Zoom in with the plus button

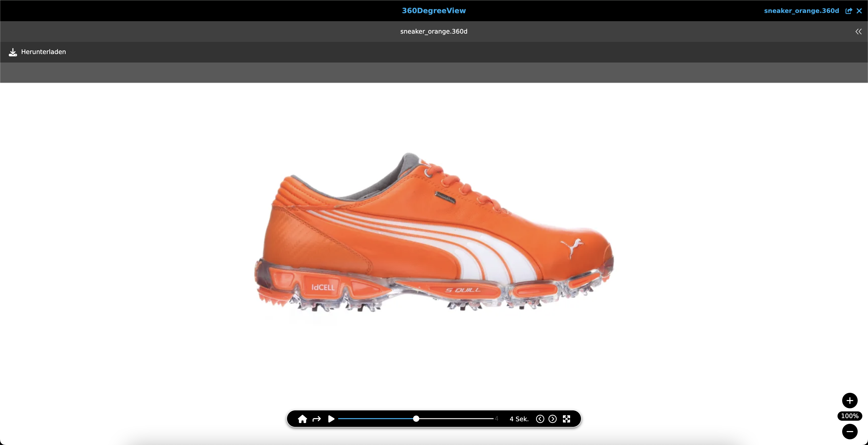tap(849, 401)
